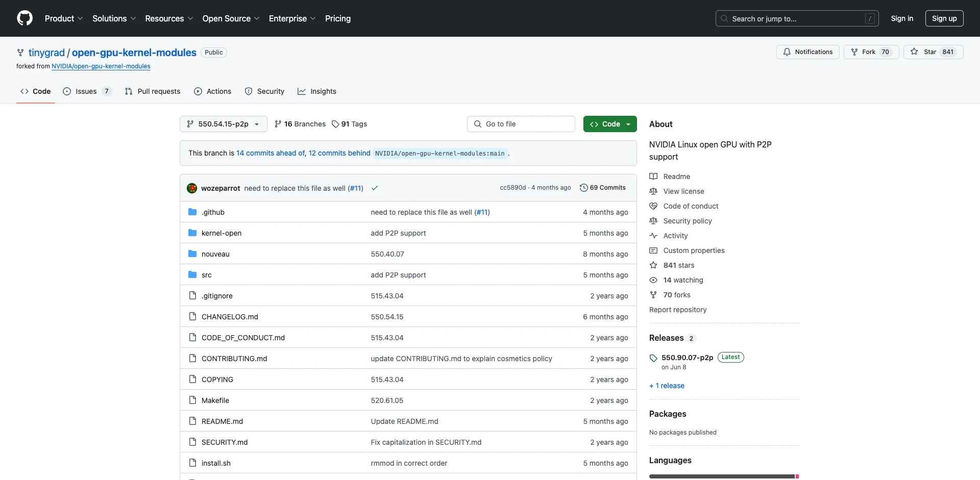This screenshot has width=980, height=480.
Task: Click the 14 watching eye icon
Action: coord(653,280)
